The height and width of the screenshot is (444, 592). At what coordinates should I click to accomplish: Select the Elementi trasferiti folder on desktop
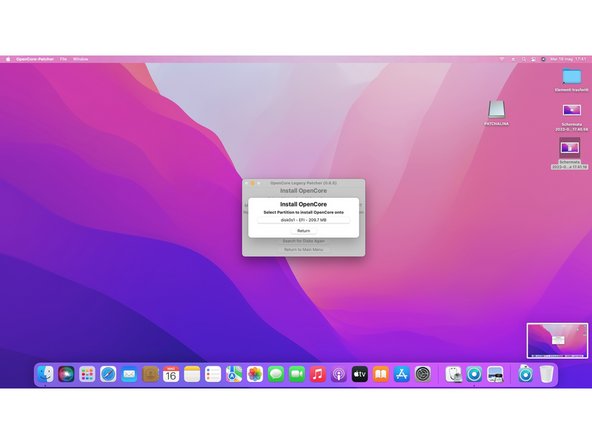572,80
